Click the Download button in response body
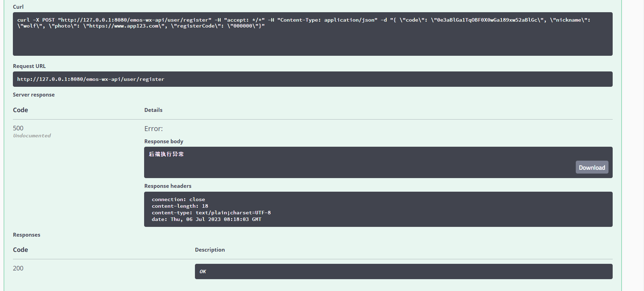Viewport: 644px width, 291px height. point(592,168)
